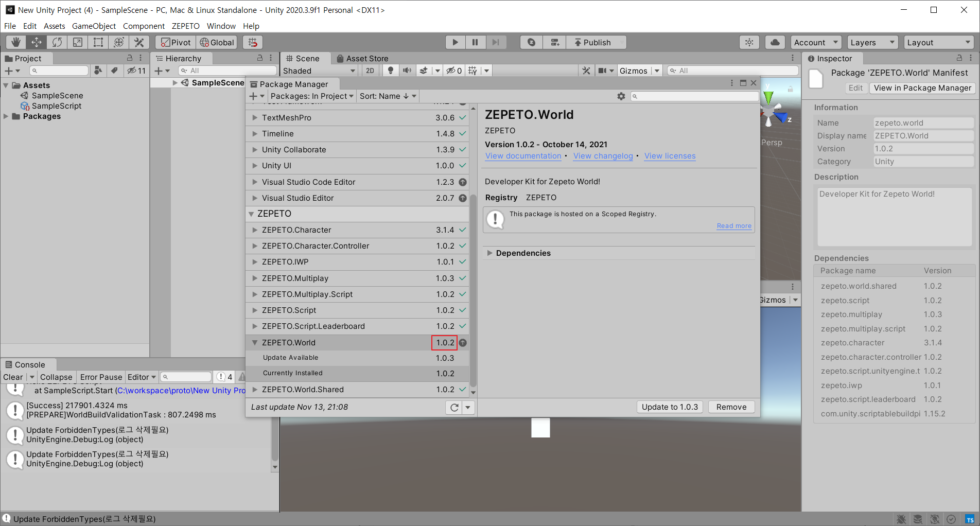Click Package Manager search field
This screenshot has width=980, height=526.
(694, 96)
